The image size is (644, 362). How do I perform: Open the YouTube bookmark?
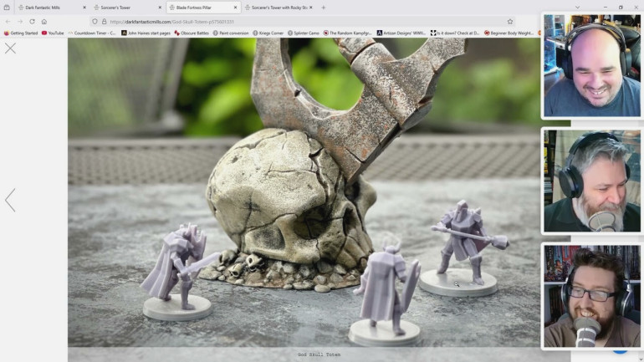click(x=52, y=33)
